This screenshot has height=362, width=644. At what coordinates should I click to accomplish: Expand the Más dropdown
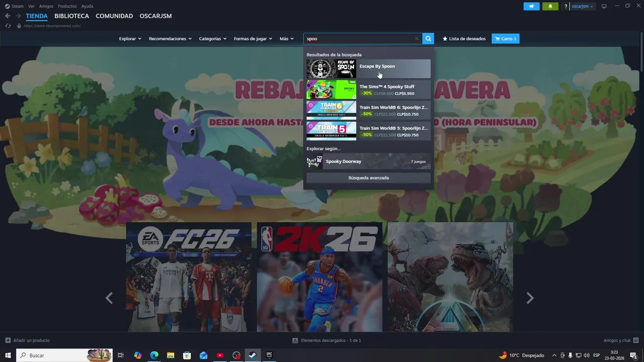click(x=287, y=39)
